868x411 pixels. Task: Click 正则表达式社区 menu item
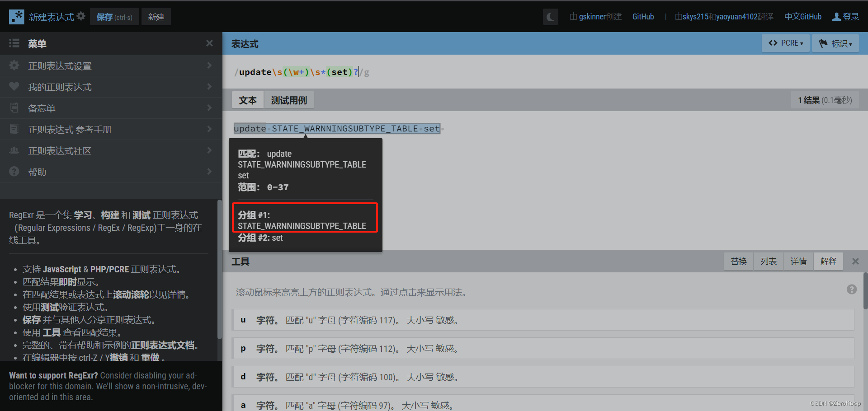pos(111,150)
